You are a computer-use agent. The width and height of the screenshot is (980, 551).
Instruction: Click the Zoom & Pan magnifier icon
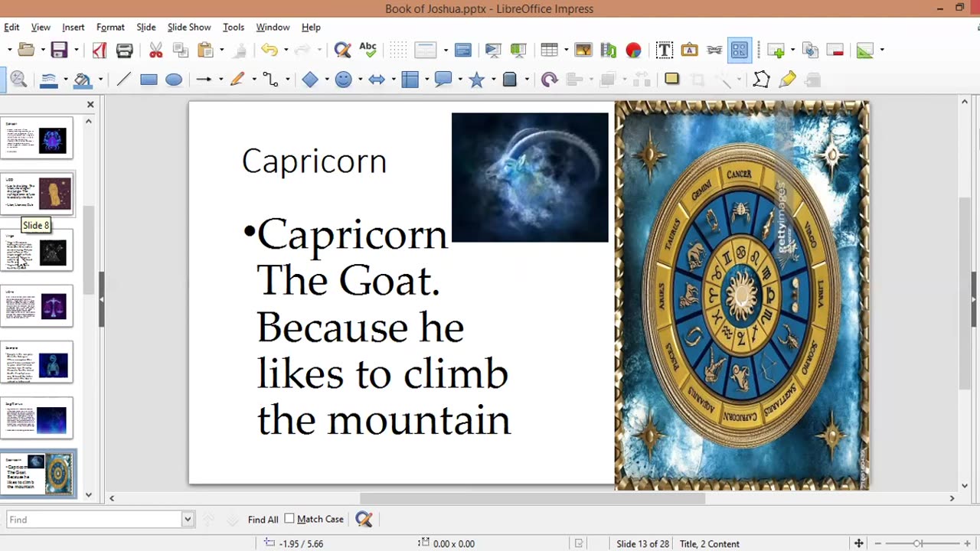click(19, 79)
